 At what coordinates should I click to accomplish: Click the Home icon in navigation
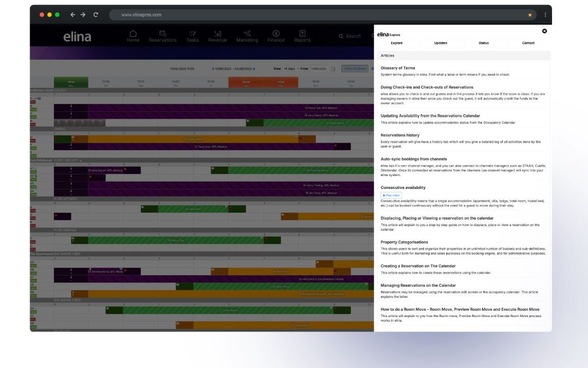coord(133,33)
